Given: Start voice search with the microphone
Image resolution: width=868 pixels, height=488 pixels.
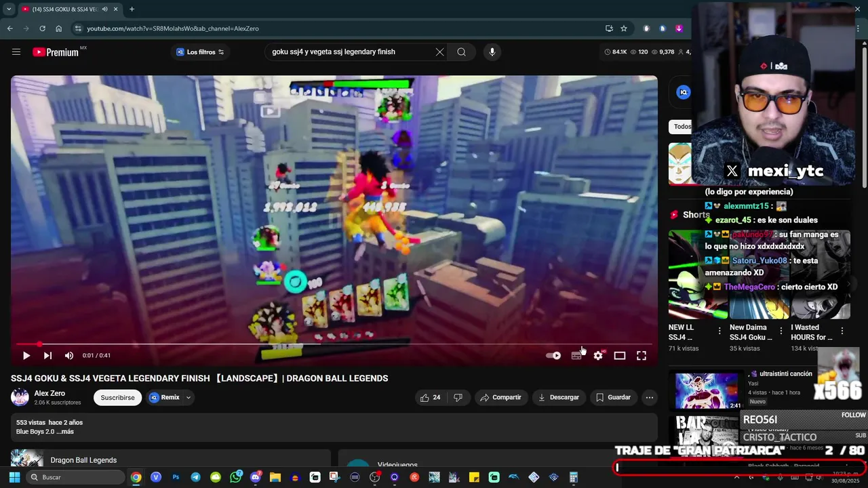Looking at the screenshot, I should (x=492, y=52).
